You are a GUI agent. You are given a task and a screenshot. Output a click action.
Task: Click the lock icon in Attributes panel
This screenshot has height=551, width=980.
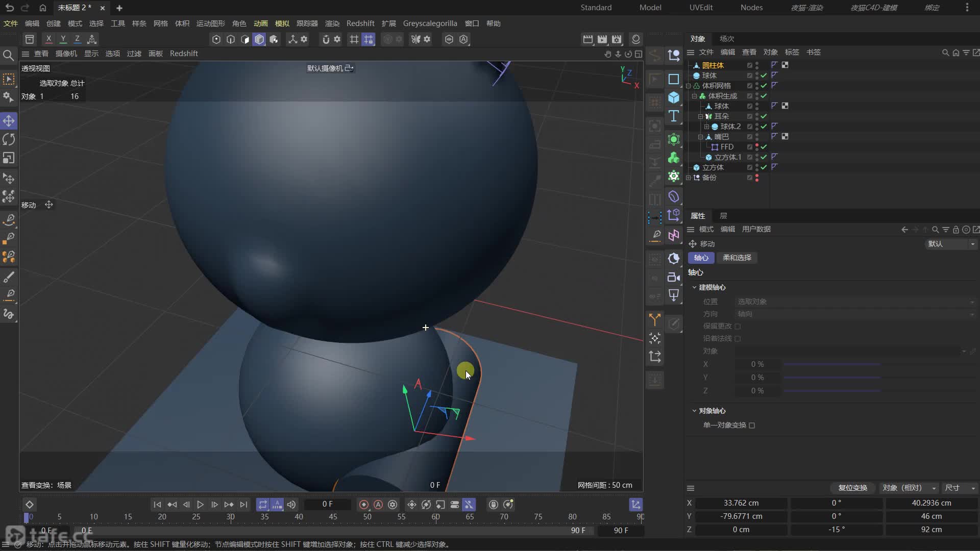956,230
